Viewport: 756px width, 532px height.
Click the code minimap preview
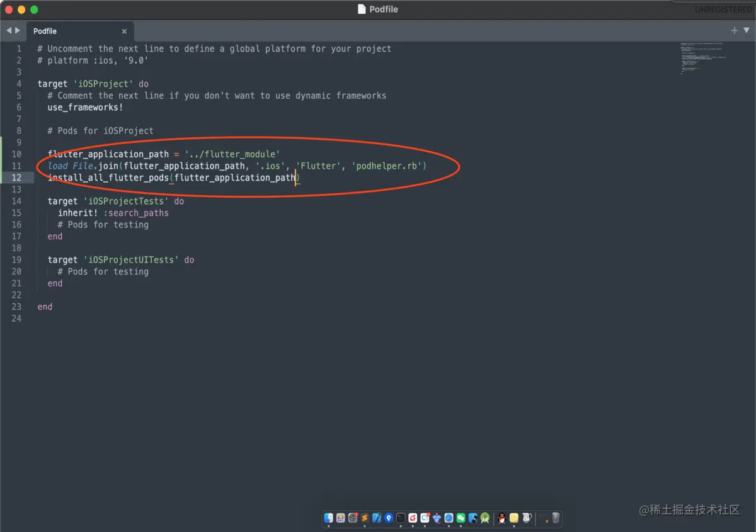pos(704,59)
